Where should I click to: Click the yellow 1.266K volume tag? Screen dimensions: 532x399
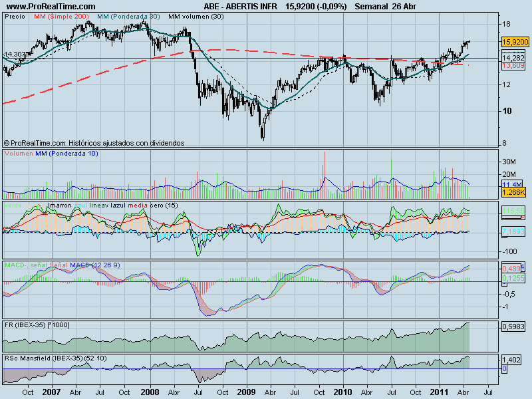point(513,192)
